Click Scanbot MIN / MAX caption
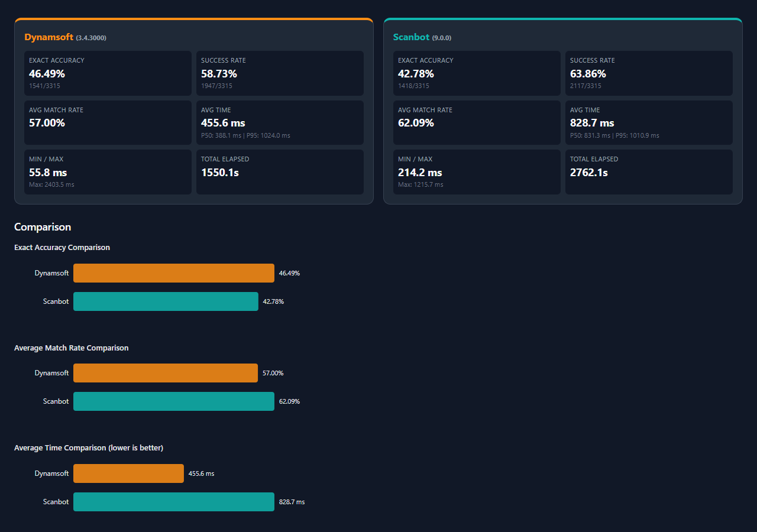The image size is (757, 532). point(415,159)
